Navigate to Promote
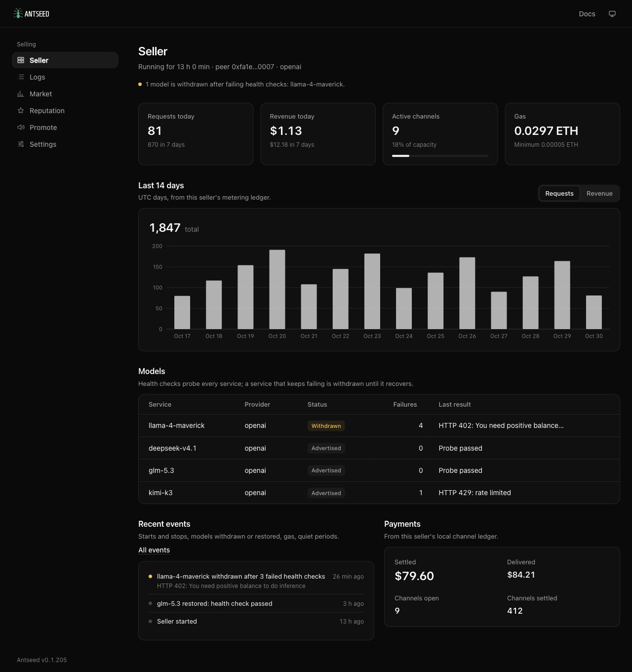632x672 pixels. pyautogui.click(x=65, y=127)
